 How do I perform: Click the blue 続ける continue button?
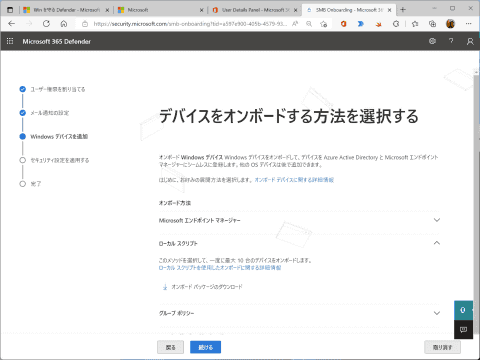tap(205, 347)
